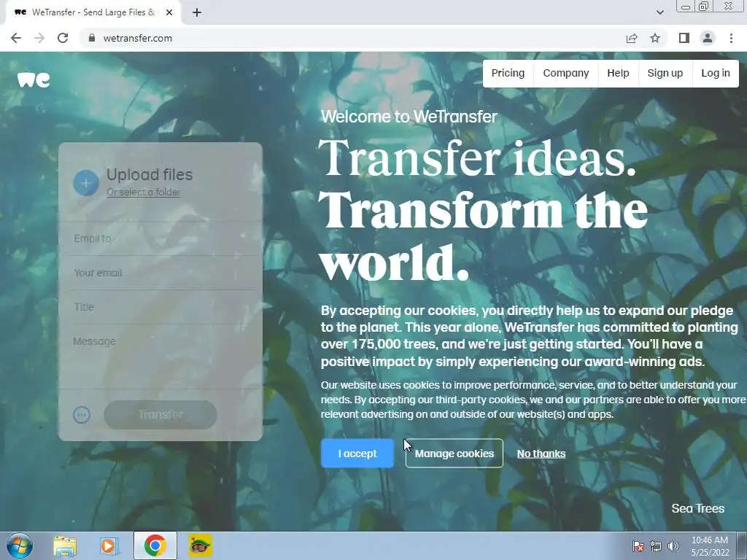Select Log in from the top menu

pyautogui.click(x=716, y=74)
